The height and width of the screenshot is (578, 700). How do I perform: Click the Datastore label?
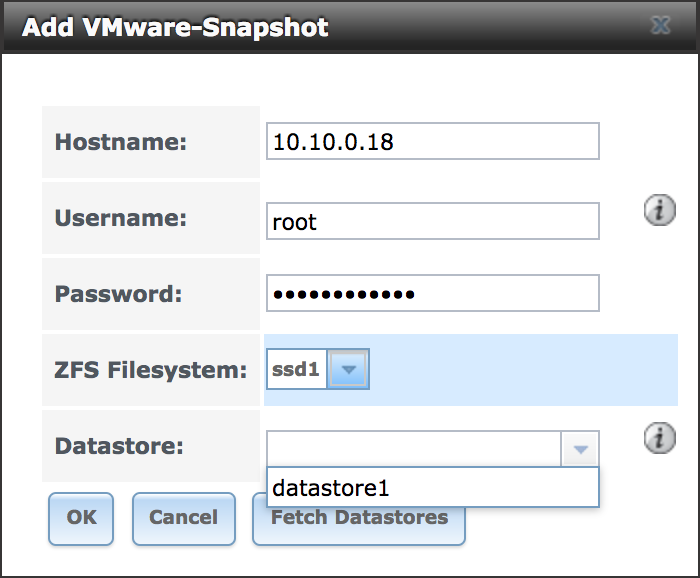click(x=119, y=445)
